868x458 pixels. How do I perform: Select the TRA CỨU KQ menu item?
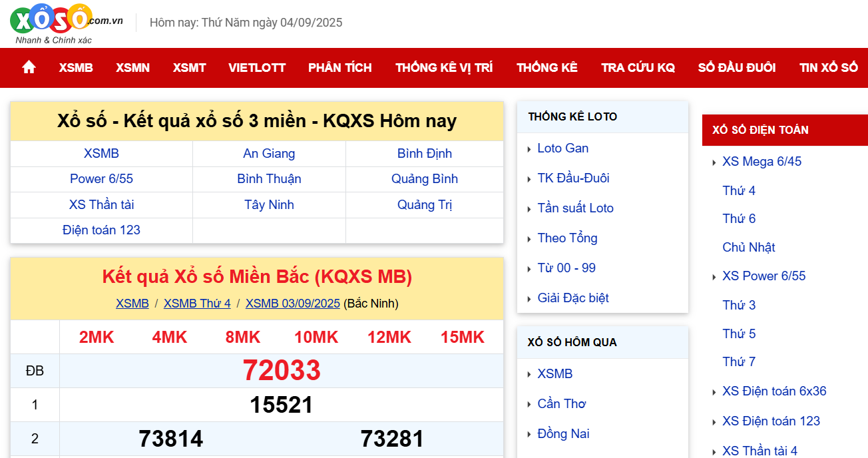(638, 67)
